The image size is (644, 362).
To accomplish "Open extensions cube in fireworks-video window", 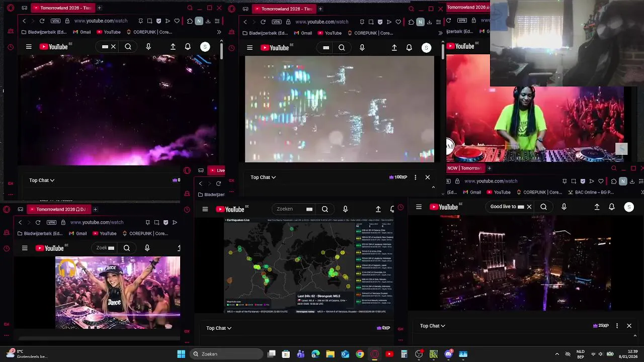I will click(x=190, y=21).
